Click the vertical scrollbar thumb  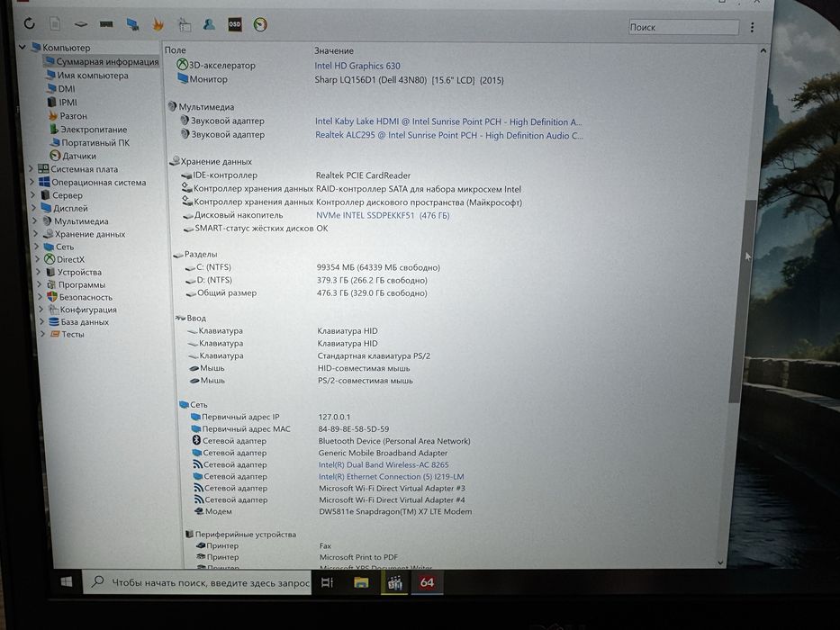coord(742,300)
